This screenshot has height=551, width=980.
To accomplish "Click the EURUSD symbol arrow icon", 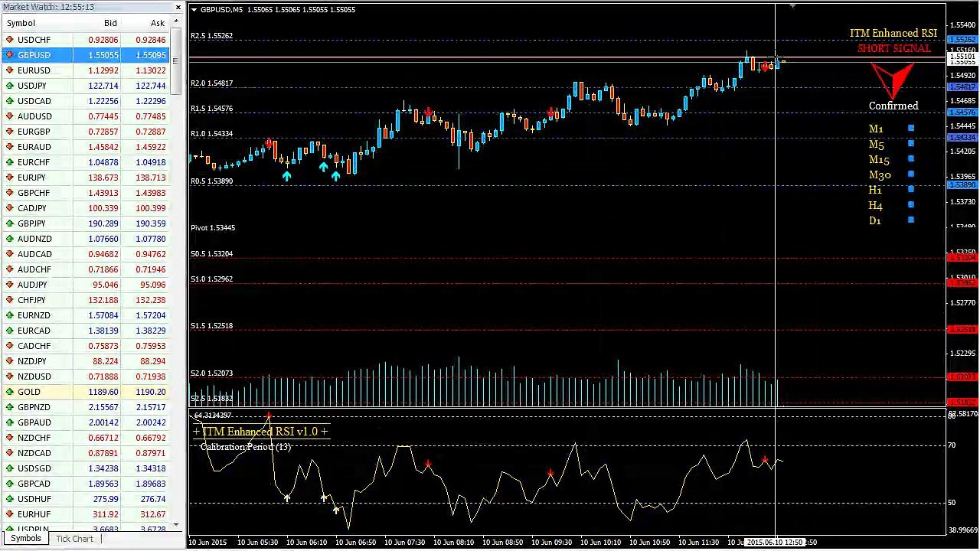I will click(x=9, y=70).
